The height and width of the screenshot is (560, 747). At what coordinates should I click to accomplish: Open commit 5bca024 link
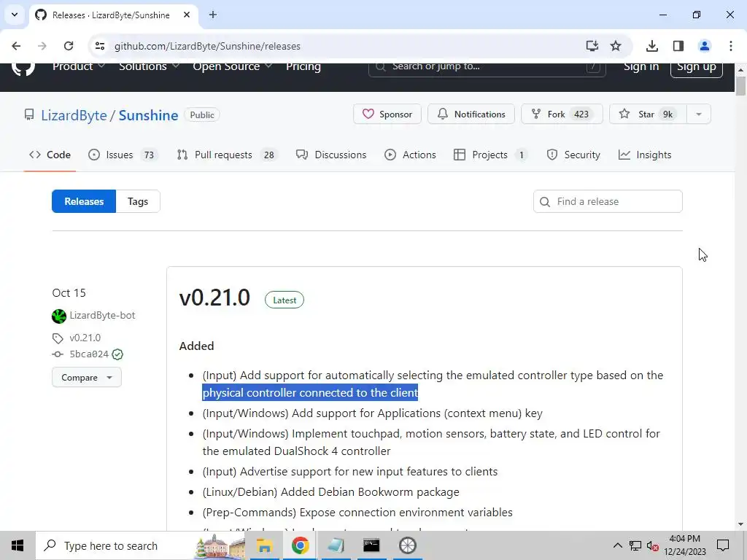(x=89, y=354)
